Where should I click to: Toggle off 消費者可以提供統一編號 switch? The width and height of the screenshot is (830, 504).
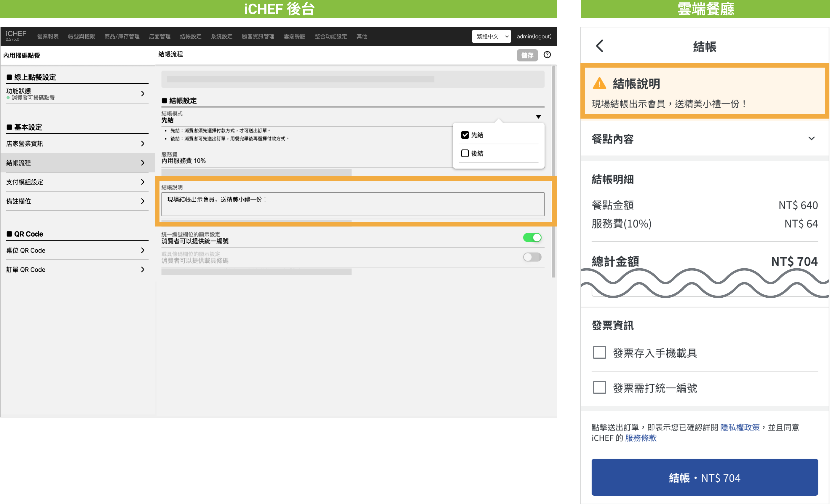532,238
